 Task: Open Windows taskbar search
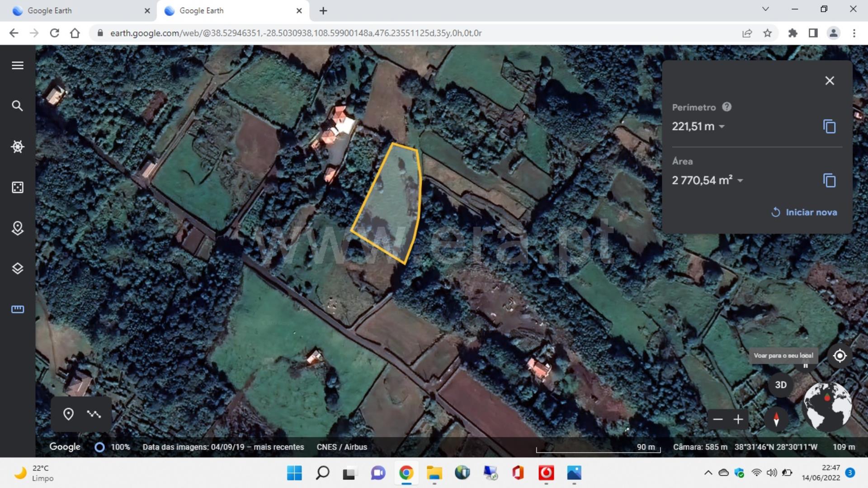pos(322,473)
